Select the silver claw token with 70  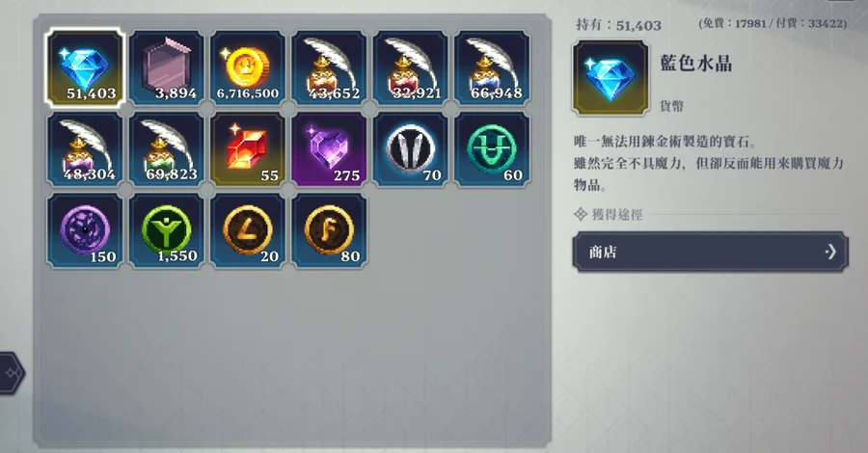[411, 149]
